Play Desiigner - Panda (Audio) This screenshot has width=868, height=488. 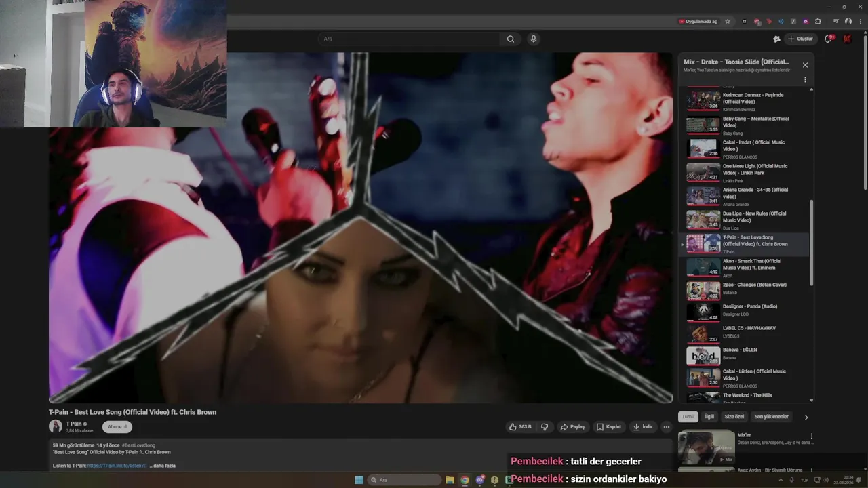coord(744,312)
